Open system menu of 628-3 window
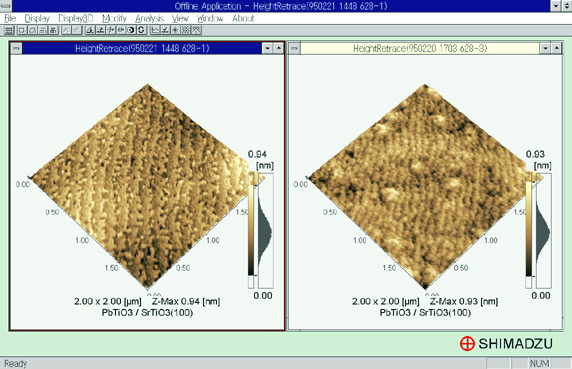 (x=295, y=48)
